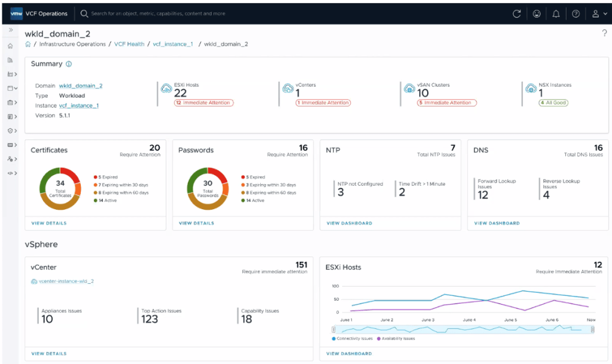Viewport: 612px width, 364px height.
Task: Expand the briefcase sidebar menu section
Action: point(11,102)
